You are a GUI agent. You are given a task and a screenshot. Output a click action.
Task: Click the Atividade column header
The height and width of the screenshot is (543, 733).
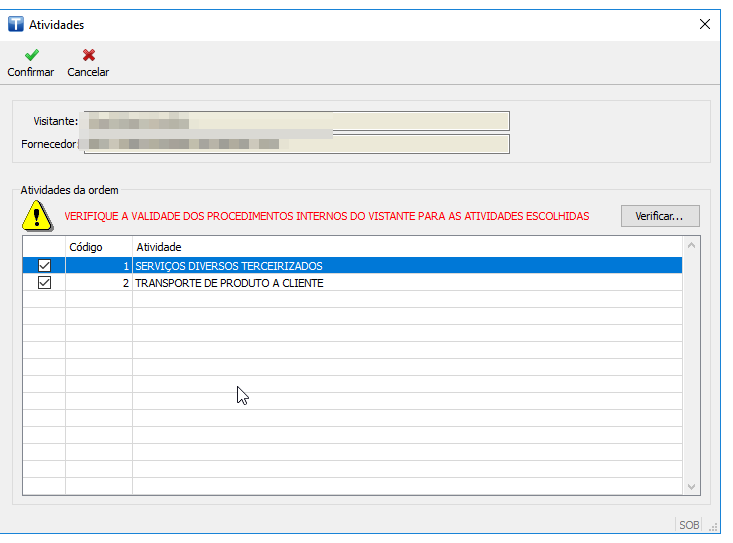pos(400,246)
